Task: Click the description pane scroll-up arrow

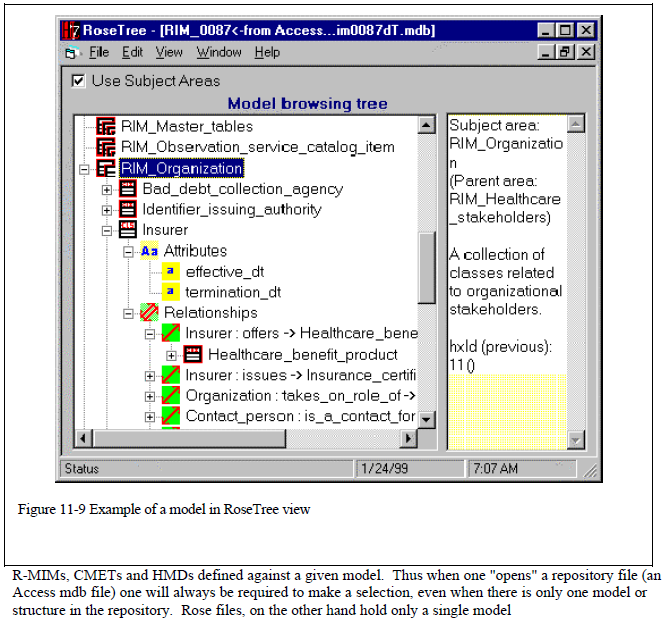Action: click(576, 124)
